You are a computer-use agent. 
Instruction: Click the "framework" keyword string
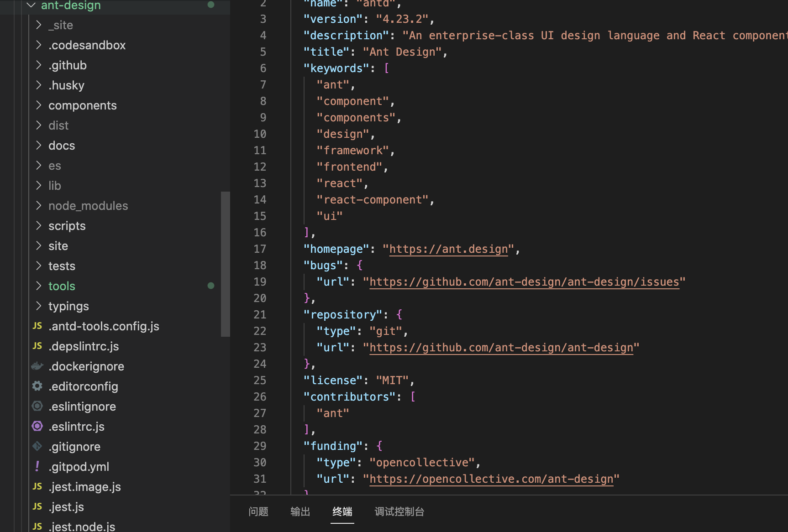coord(353,151)
